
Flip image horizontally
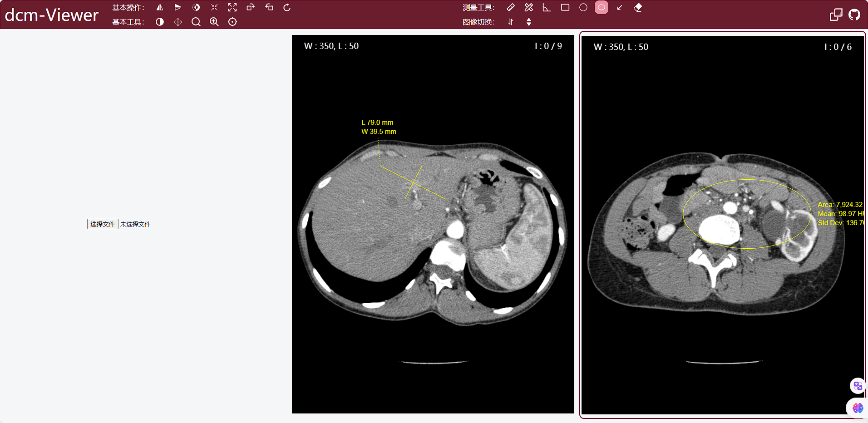click(x=160, y=7)
